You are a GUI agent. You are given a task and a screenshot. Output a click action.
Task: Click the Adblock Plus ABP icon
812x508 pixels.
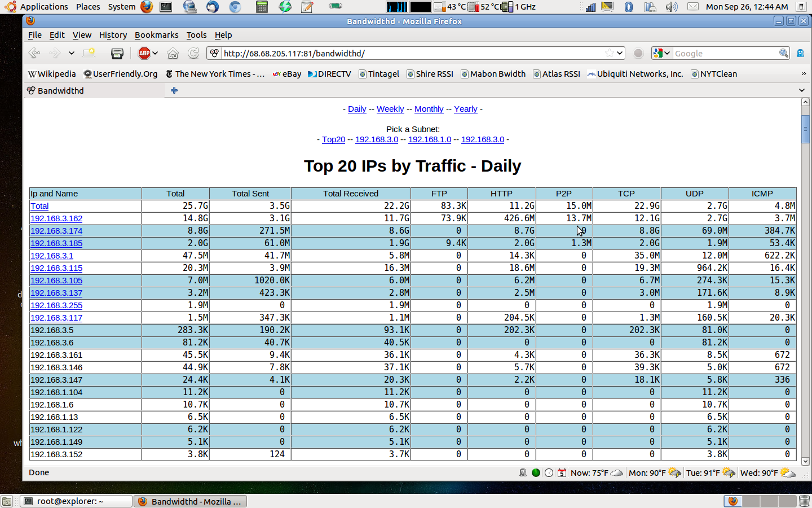pyautogui.click(x=144, y=53)
